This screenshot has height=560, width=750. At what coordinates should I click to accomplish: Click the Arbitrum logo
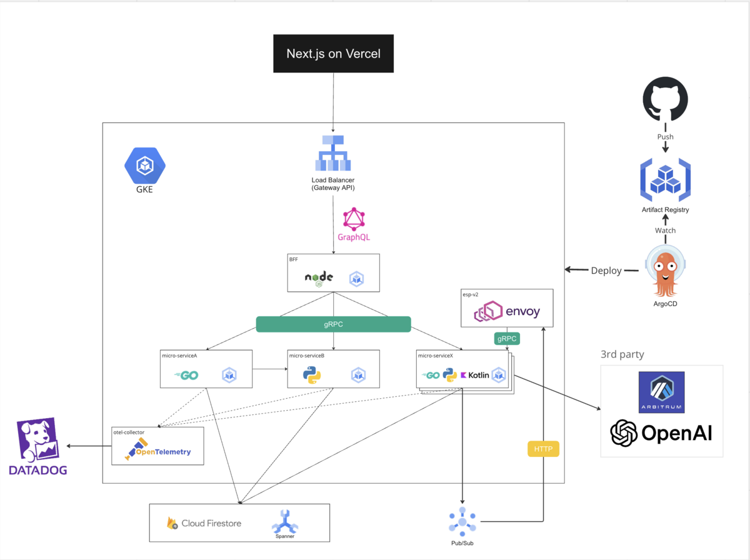pyautogui.click(x=661, y=392)
